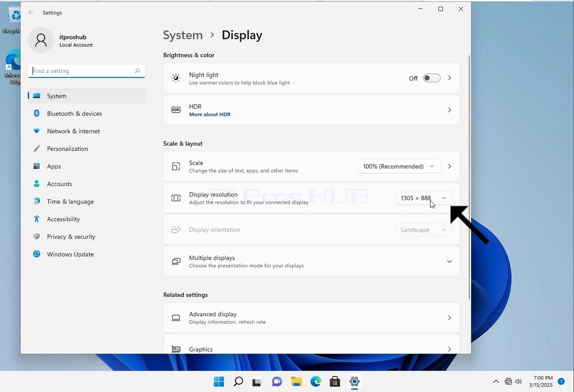574x392 pixels.
Task: Click the itproshub user avatar icon
Action: (x=40, y=40)
